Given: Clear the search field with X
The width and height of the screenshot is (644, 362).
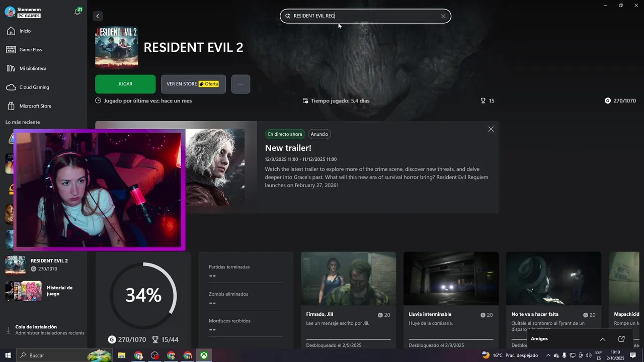Looking at the screenshot, I should pyautogui.click(x=443, y=16).
